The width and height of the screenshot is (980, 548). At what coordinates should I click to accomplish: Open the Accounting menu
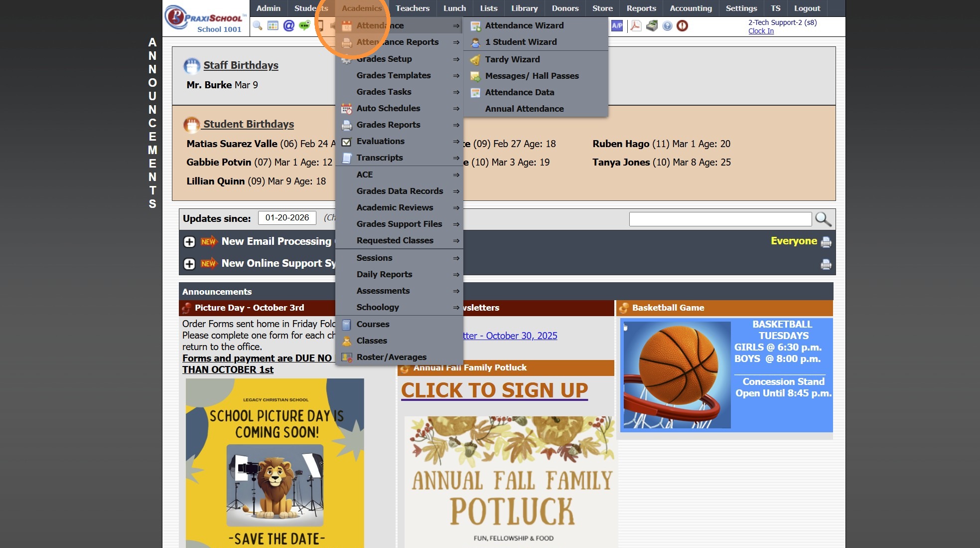coord(691,8)
